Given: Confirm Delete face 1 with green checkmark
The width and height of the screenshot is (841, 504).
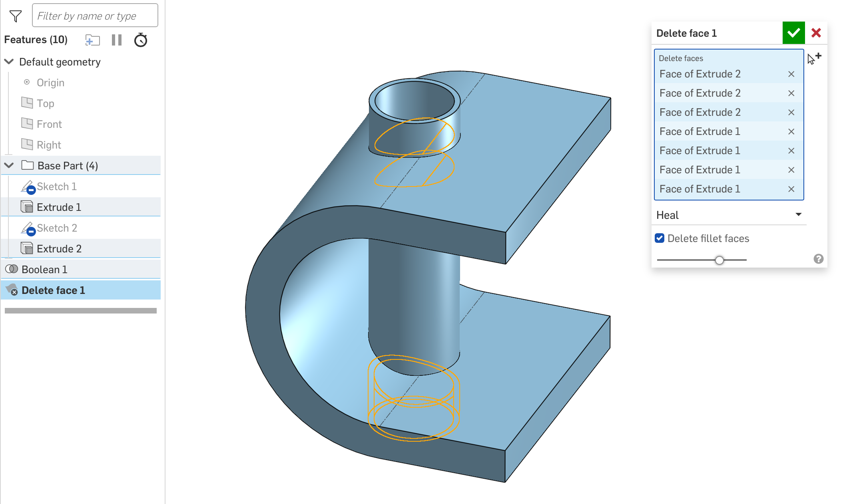Looking at the screenshot, I should [x=793, y=33].
